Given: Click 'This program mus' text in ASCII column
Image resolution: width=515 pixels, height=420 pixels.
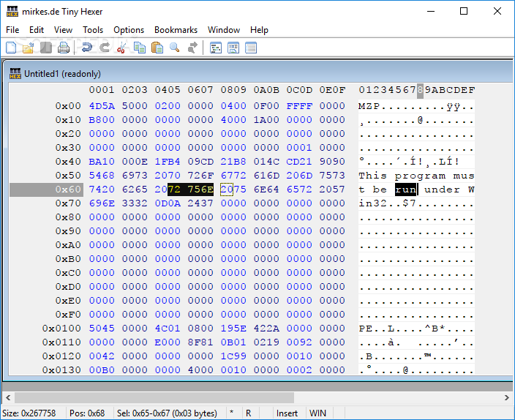Looking at the screenshot, I should tap(416, 176).
